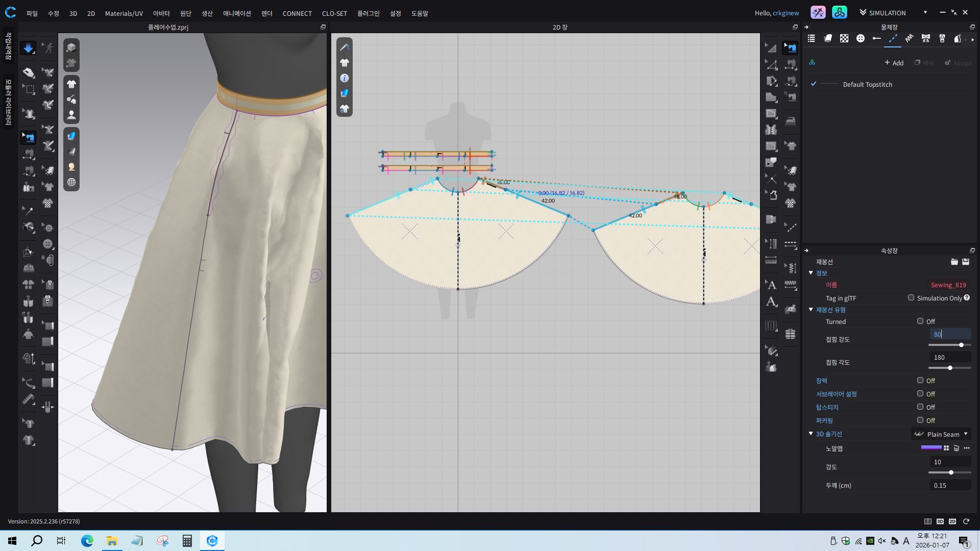The width and height of the screenshot is (980, 551).
Task: Click the 접힘 각도 slider handle
Action: coord(950,368)
